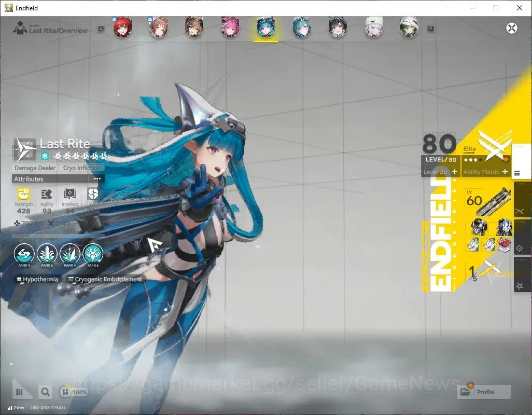Viewport: 532px width, 415px height.
Task: Click the magnifier search icon
Action: point(45,392)
